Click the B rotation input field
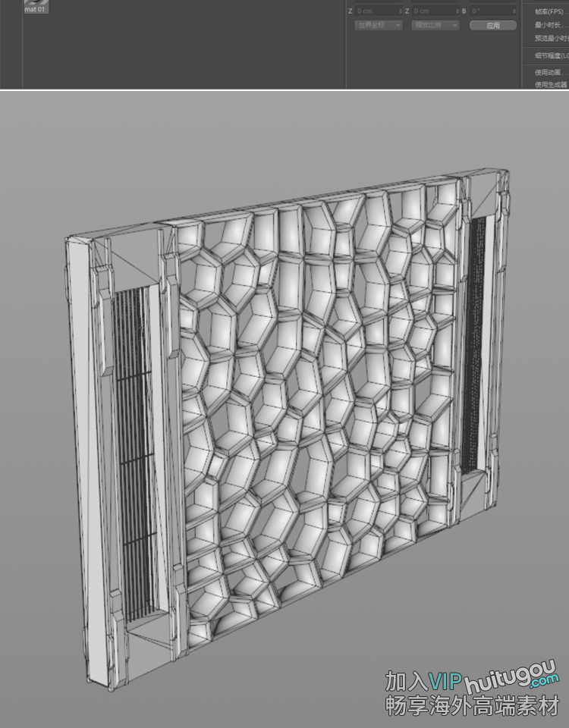Screen dimensions: 569x728 pyautogui.click(x=490, y=11)
